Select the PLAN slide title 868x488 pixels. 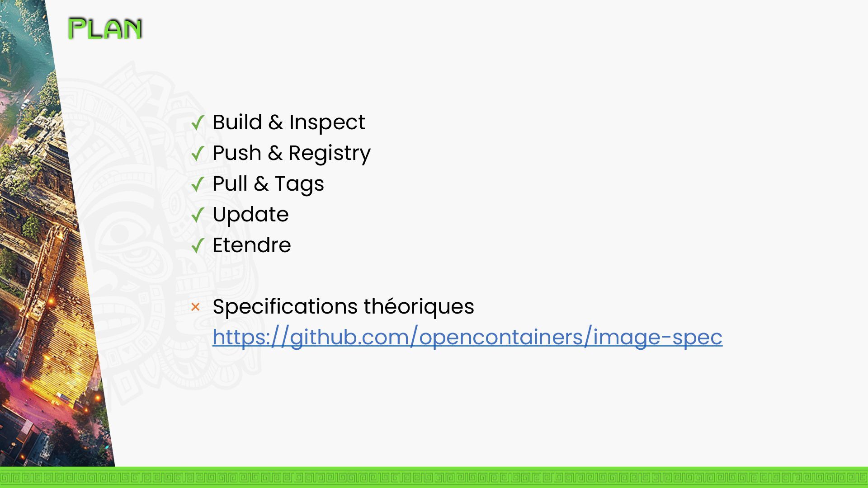click(105, 29)
